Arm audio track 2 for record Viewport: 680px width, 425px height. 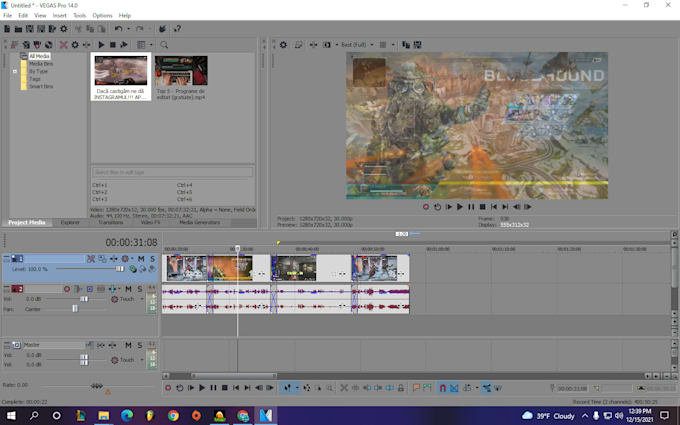(x=67, y=289)
